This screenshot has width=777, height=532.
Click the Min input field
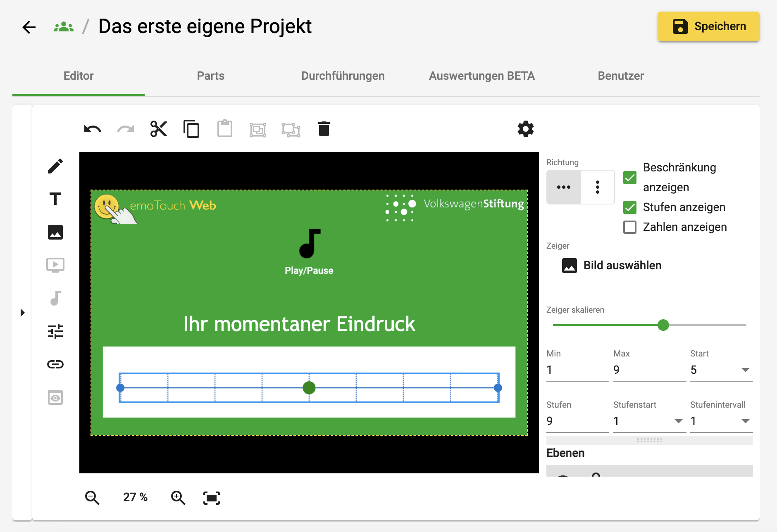point(577,370)
